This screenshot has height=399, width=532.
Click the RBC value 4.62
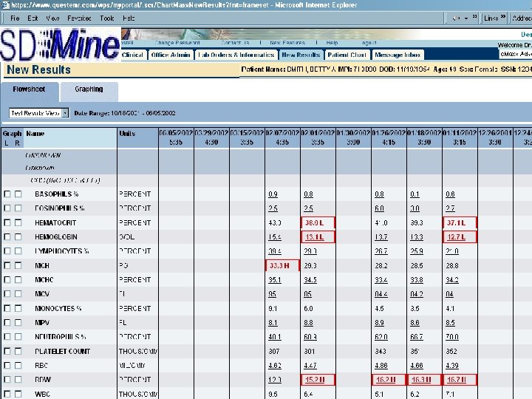click(274, 366)
